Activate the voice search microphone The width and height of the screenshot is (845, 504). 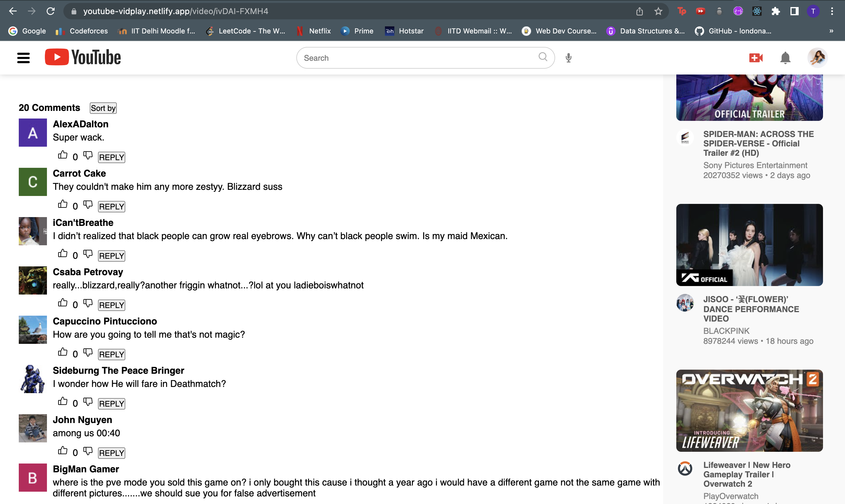(569, 58)
